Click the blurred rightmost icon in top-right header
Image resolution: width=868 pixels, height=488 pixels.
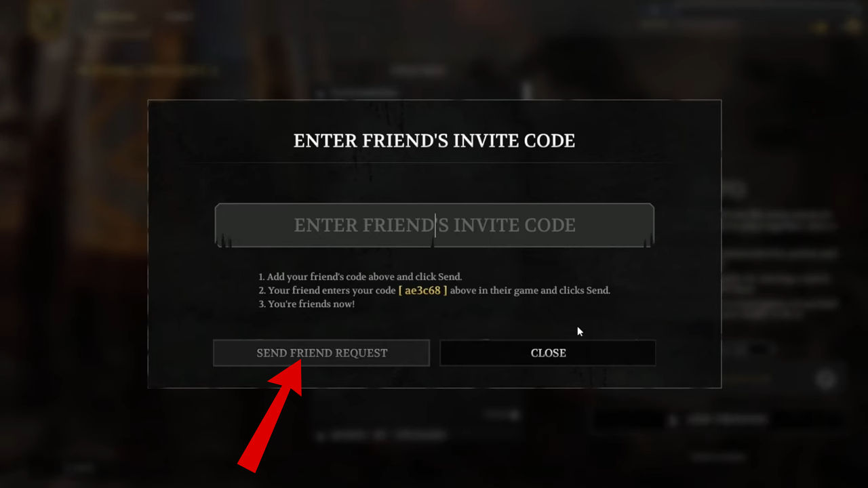tap(853, 26)
